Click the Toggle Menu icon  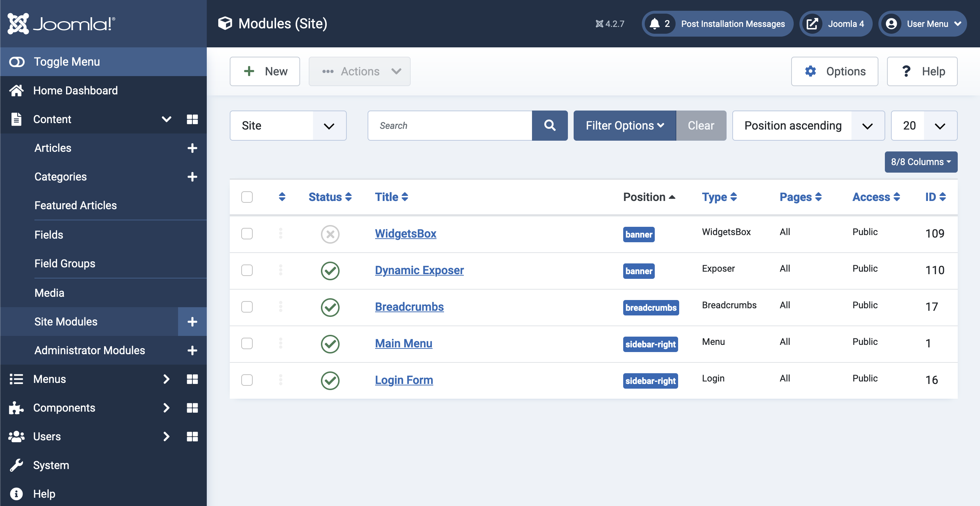17,61
